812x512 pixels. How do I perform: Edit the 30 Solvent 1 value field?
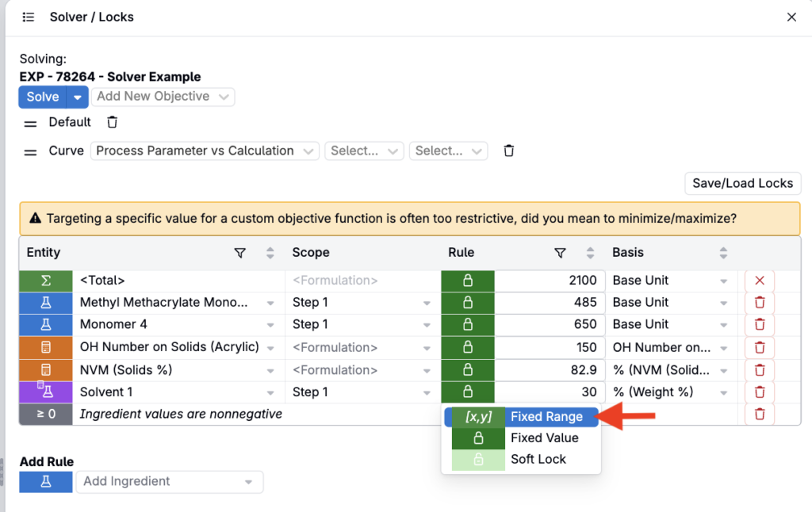point(550,392)
